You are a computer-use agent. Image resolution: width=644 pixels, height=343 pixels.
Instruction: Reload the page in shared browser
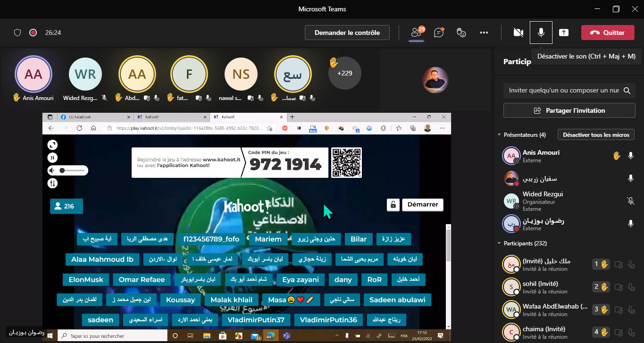pos(79,128)
